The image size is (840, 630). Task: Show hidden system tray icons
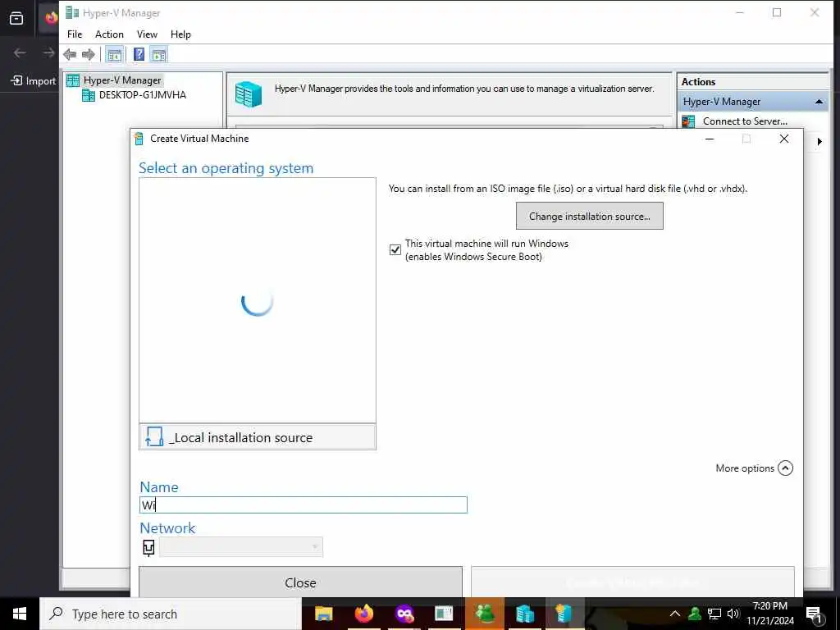pos(675,614)
